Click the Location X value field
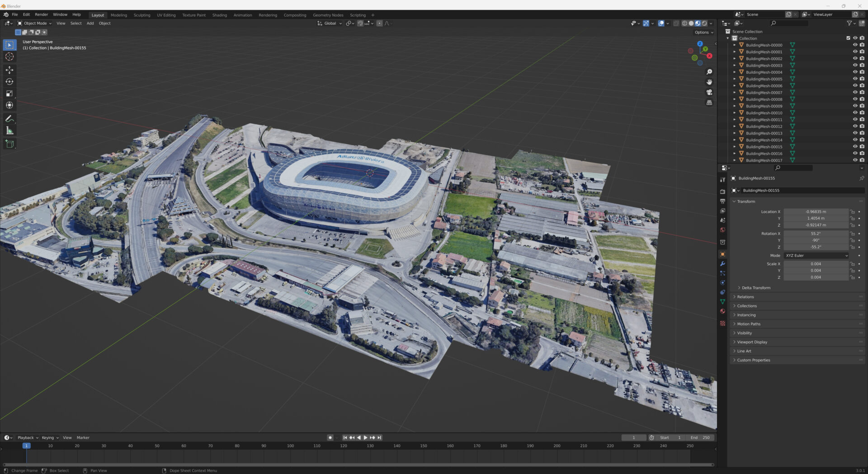The width and height of the screenshot is (868, 474). point(816,211)
